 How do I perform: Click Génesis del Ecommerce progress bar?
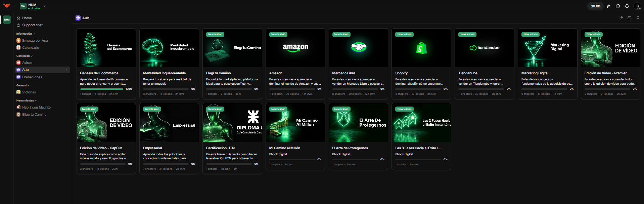(x=101, y=89)
